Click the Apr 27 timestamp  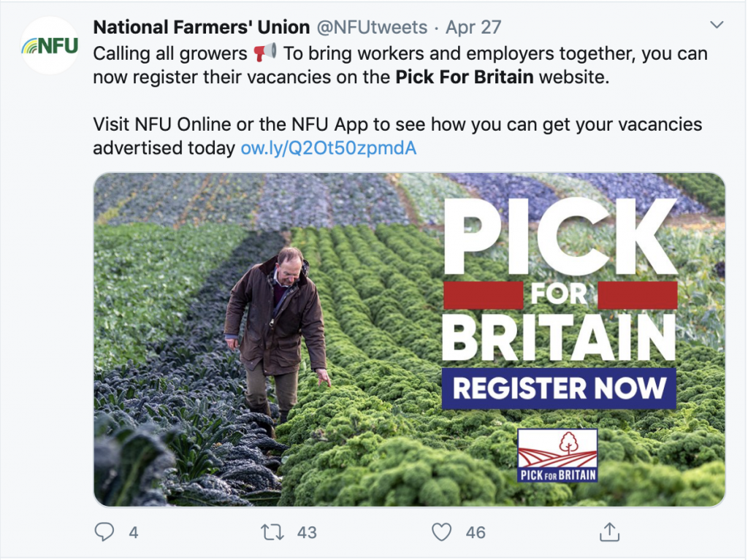[x=473, y=28]
